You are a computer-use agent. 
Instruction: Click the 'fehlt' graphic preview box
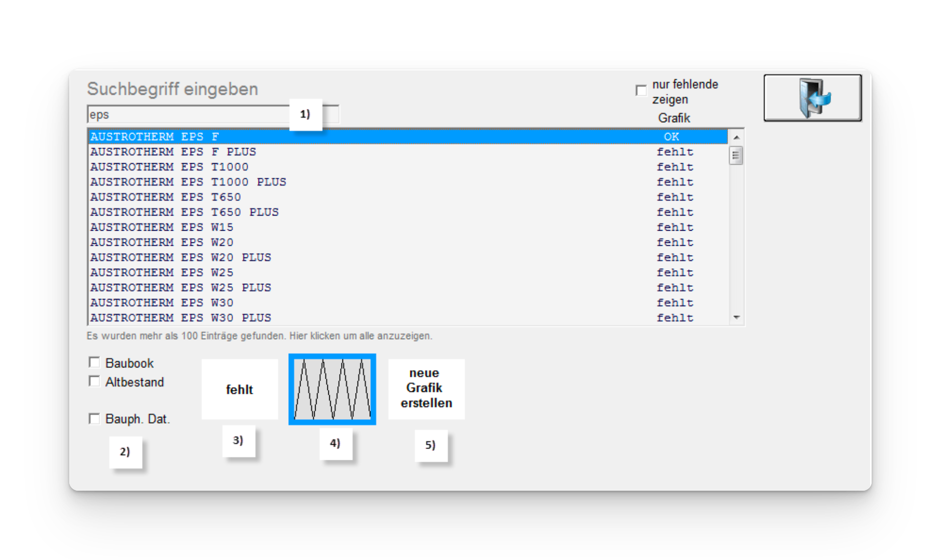pyautogui.click(x=239, y=389)
